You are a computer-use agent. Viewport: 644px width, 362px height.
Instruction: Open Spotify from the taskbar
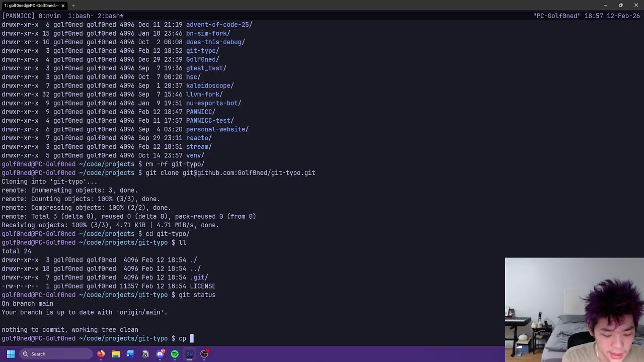[x=175, y=354]
